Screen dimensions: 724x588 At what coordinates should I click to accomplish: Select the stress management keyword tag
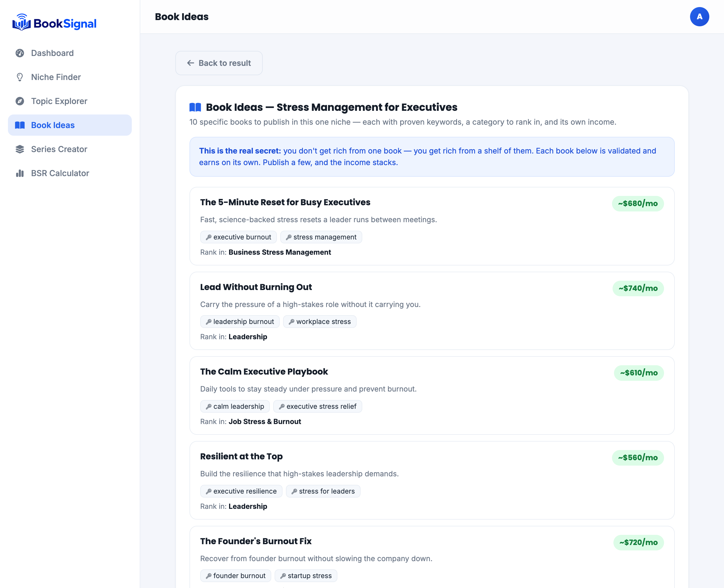click(x=321, y=237)
